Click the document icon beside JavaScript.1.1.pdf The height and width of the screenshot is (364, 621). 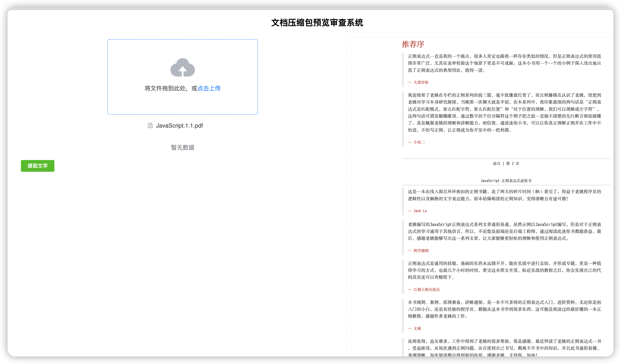coord(150,126)
